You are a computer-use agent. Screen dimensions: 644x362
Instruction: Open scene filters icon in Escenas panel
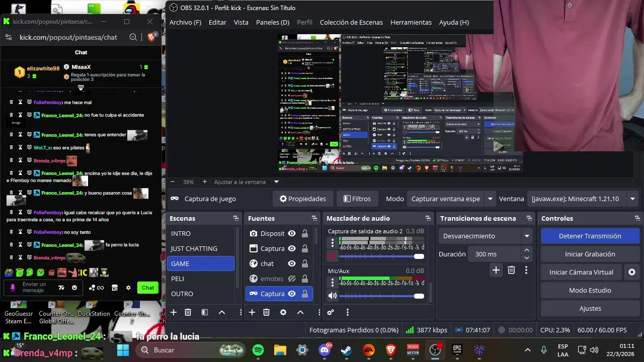(205, 312)
